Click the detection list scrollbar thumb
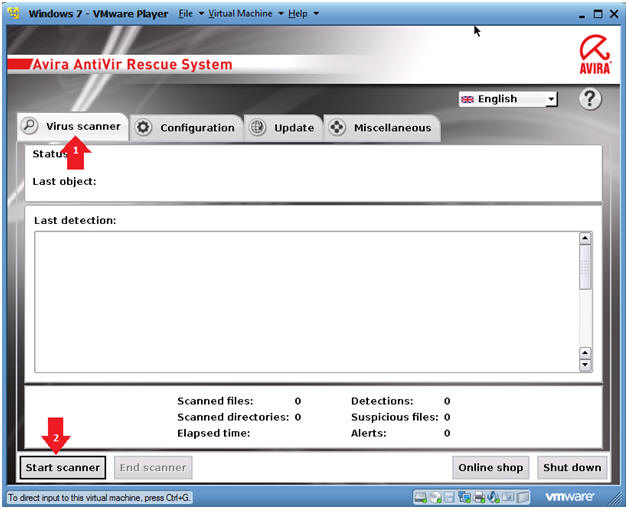 point(585,267)
